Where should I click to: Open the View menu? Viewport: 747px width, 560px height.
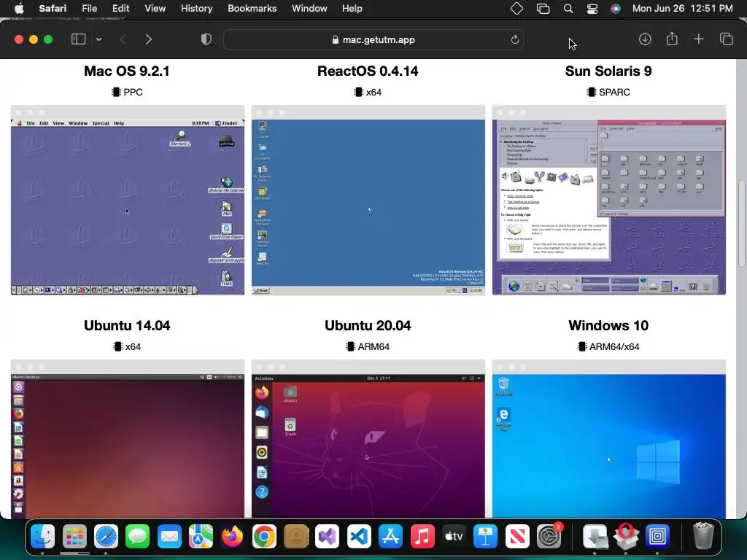pyautogui.click(x=155, y=8)
